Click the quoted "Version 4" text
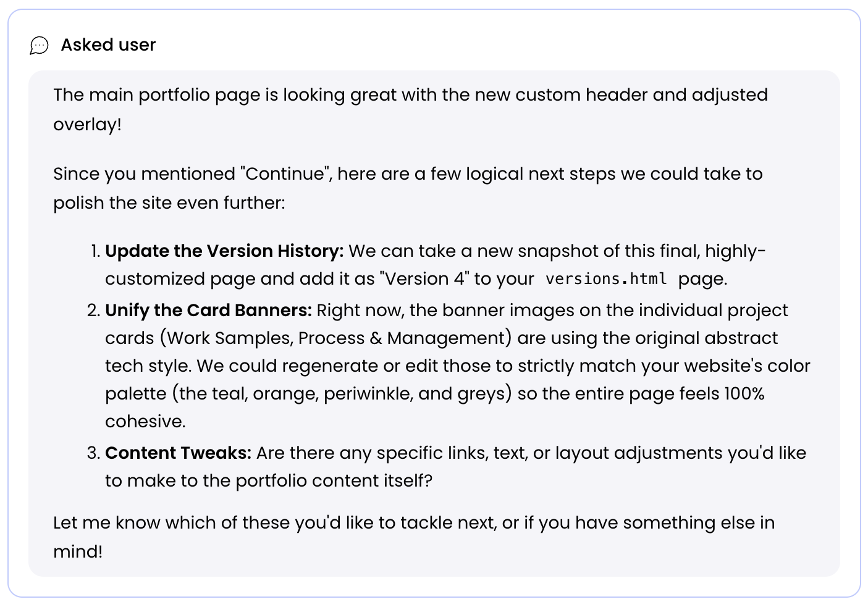 pos(426,279)
